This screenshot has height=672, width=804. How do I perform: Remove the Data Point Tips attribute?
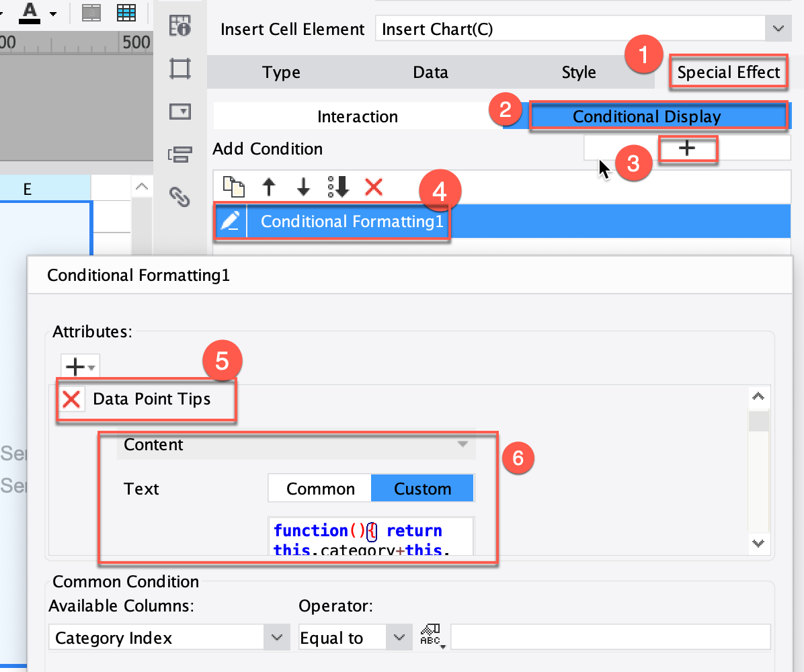point(71,398)
